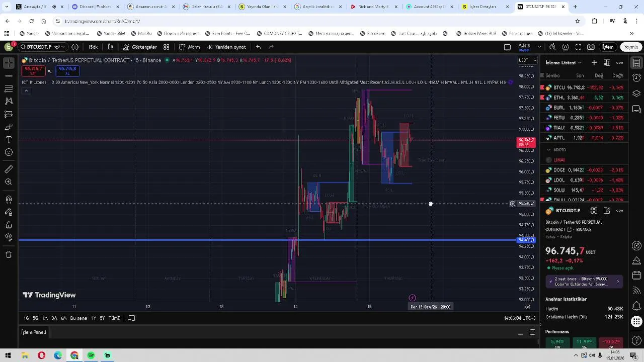This screenshot has width=644, height=362.
Task: Expand the İzleme Listesi watchlist dropdown
Action: (x=563, y=62)
